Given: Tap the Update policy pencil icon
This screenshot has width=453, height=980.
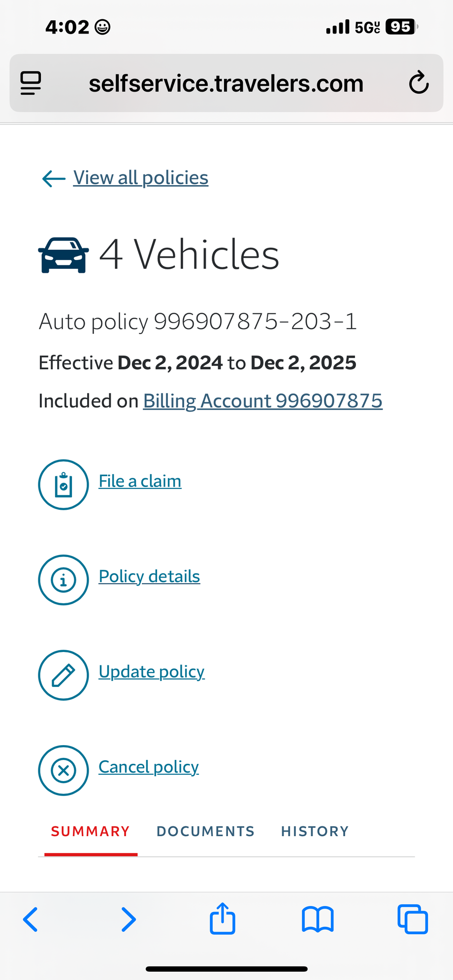Looking at the screenshot, I should click(x=64, y=675).
